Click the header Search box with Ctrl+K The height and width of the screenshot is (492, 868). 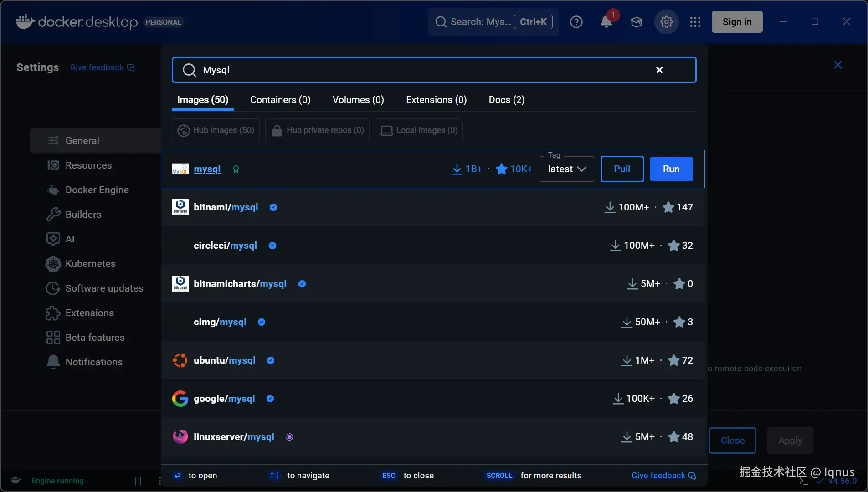493,22
